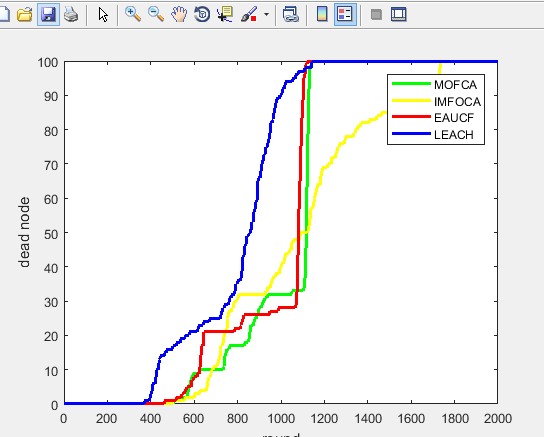Activate the Zoom In magnifier tool

click(133, 15)
